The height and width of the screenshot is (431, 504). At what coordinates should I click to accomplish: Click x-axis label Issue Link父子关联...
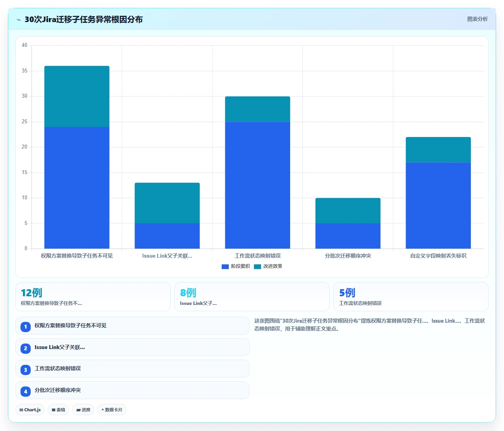click(167, 256)
